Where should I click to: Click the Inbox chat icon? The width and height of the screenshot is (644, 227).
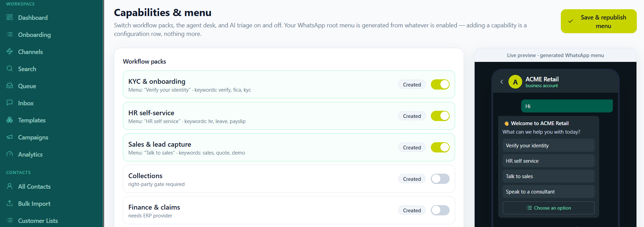[10, 103]
